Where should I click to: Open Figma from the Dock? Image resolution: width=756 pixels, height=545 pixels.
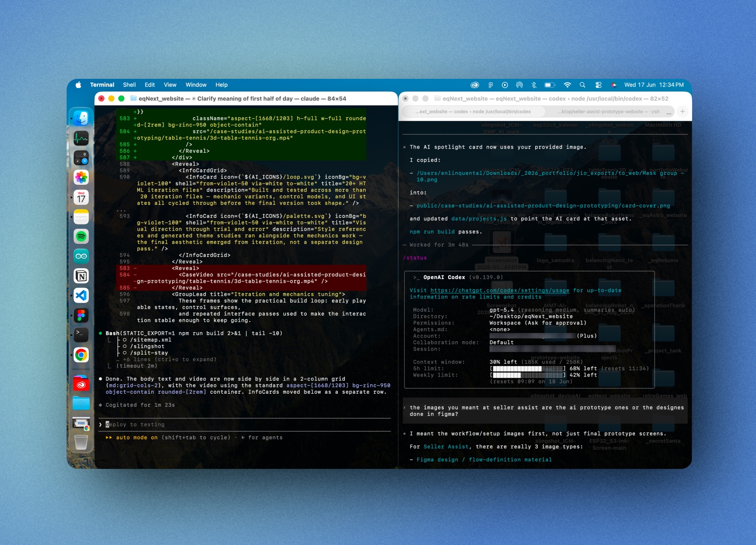81,315
